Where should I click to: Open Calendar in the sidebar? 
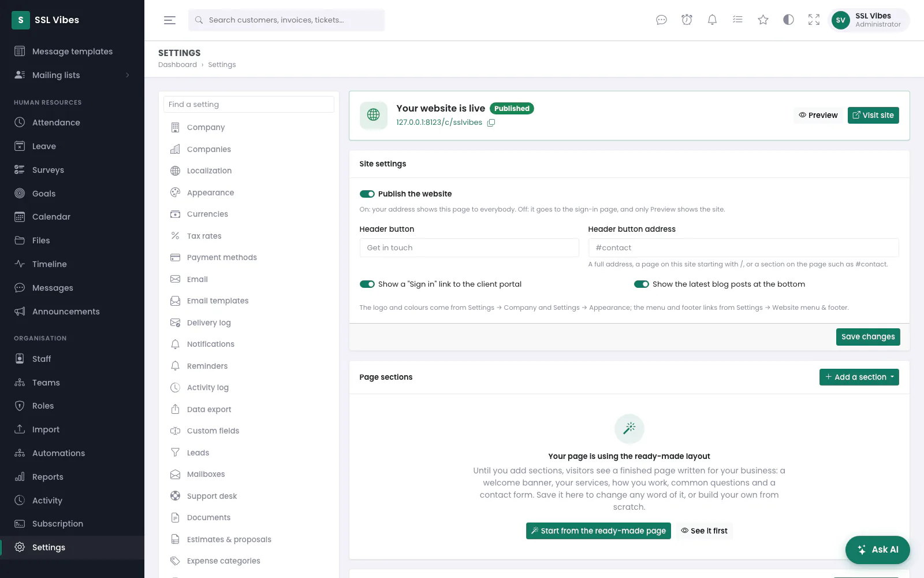72,217
